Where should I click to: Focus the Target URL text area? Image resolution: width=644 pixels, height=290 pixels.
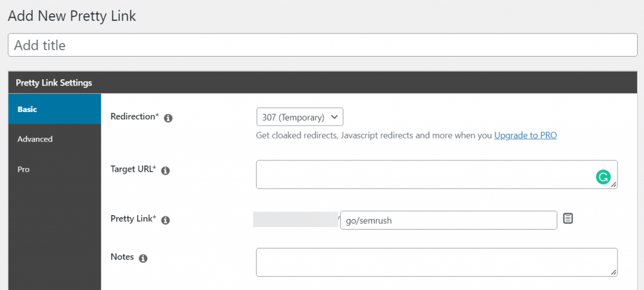tap(436, 175)
